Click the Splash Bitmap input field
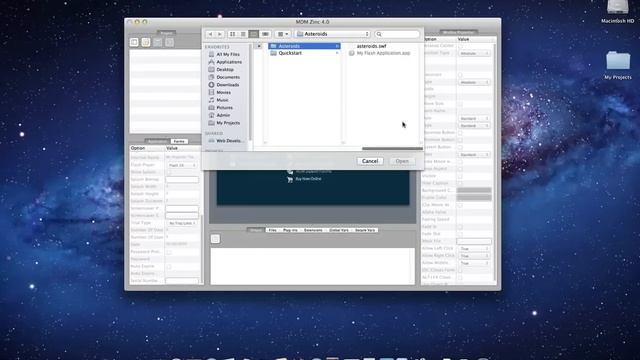Screen dimensions: 640x360 tap(182, 180)
